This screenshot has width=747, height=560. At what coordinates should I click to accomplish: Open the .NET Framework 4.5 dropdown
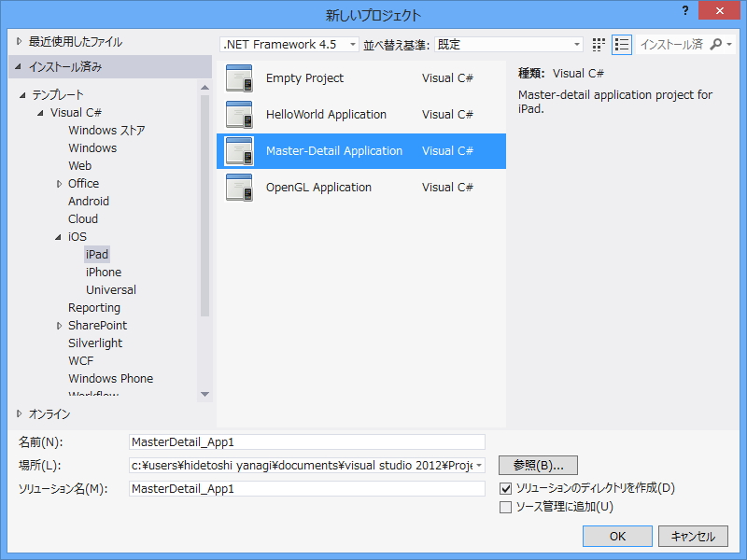click(353, 44)
